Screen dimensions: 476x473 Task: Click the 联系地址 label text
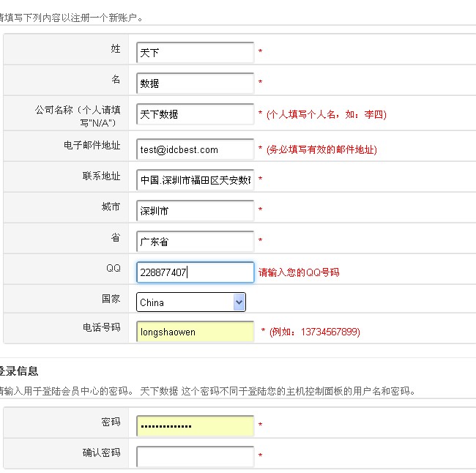tap(101, 176)
